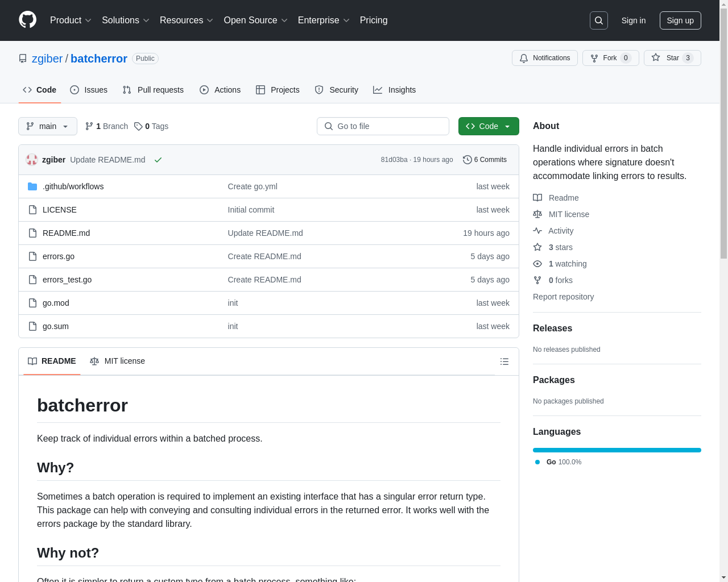Screen dimensions: 728x582
Task: Click the Activity pulse icon
Action: (537, 231)
